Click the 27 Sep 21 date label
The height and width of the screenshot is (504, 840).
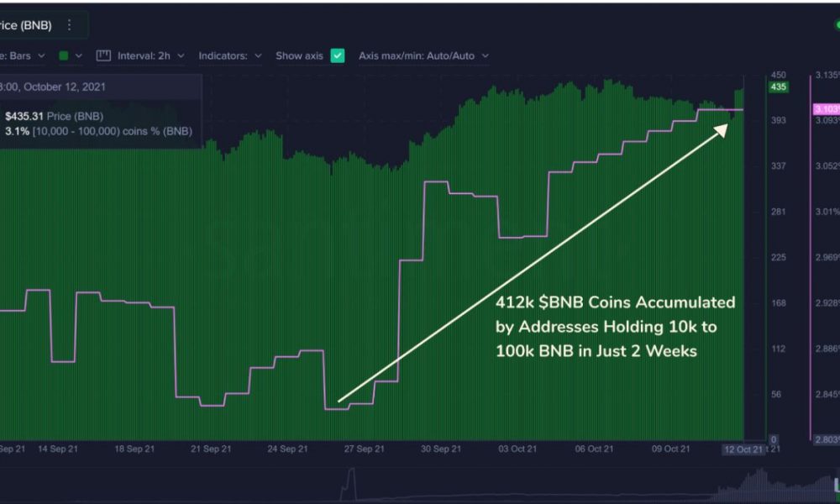[x=365, y=449]
